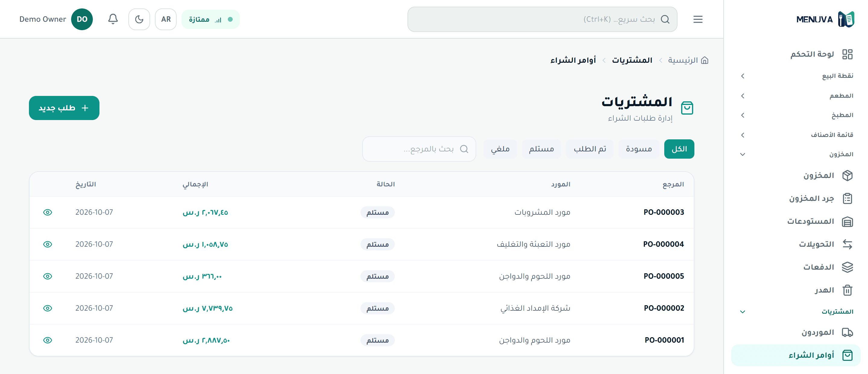Screen dimensions: 868x374
Task: Open التحويلات transfers in sidebar
Action: coord(796,244)
